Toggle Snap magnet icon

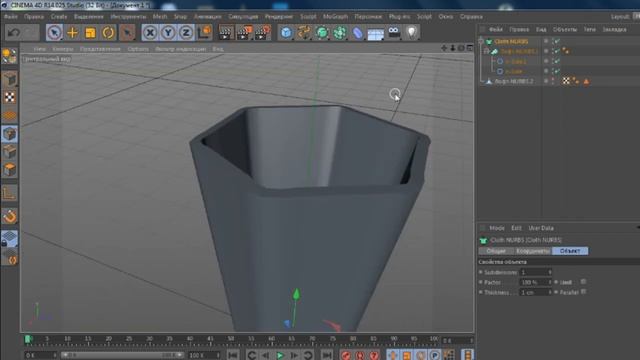pyautogui.click(x=9, y=216)
